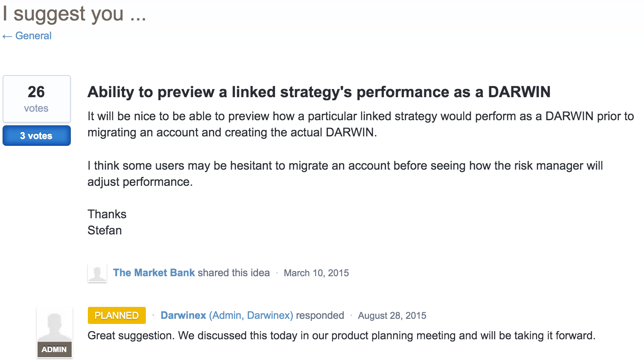644x364 pixels.
Task: Click the "I suggest you ..." heading
Action: pyautogui.click(x=74, y=14)
